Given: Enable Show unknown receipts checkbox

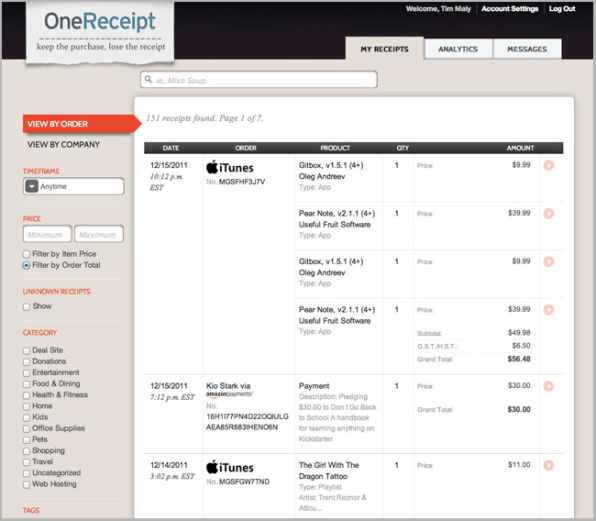Looking at the screenshot, I should [26, 307].
